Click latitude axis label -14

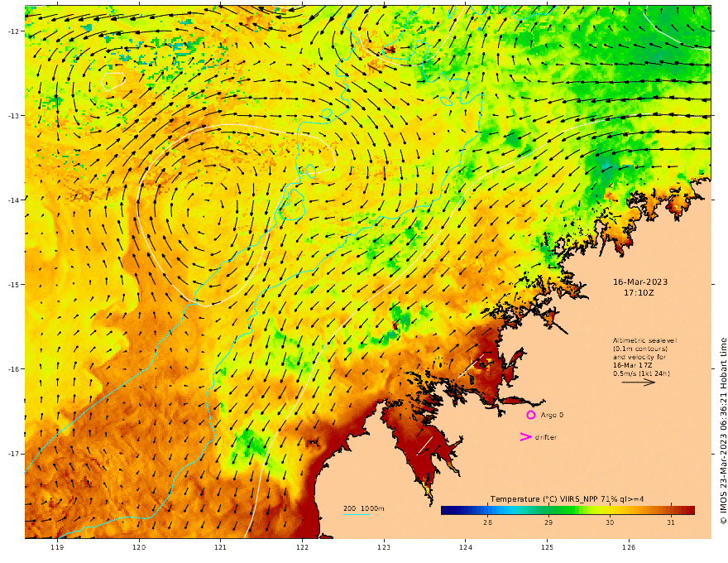tap(13, 200)
